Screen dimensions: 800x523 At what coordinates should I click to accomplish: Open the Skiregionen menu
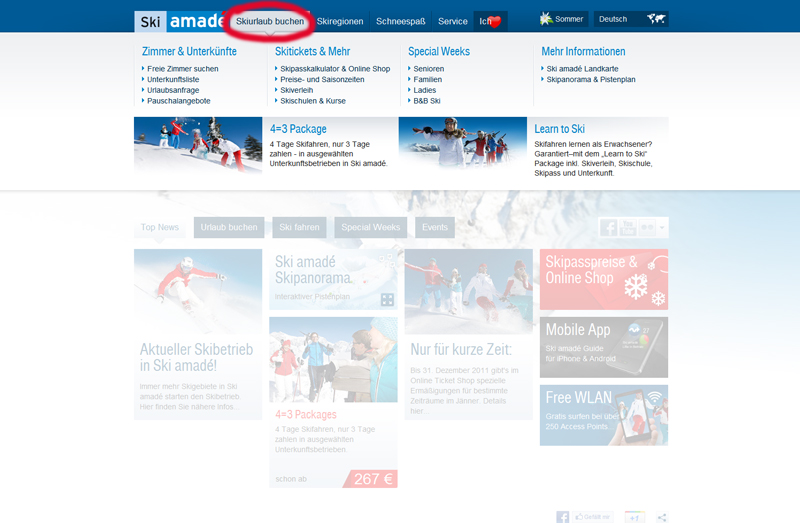point(340,21)
